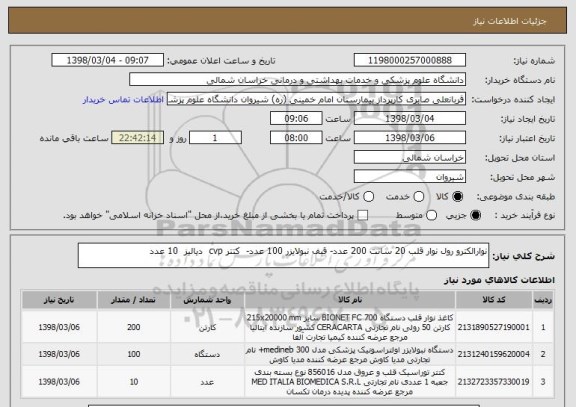576x407 pixels.
Task: Click the تعداد / مقدار column header
Action: click(x=134, y=300)
